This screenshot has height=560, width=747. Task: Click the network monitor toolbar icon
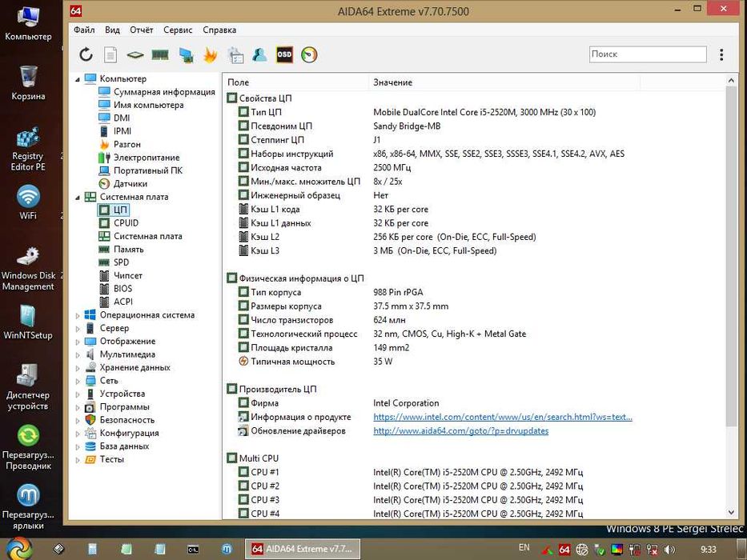pyautogui.click(x=186, y=54)
